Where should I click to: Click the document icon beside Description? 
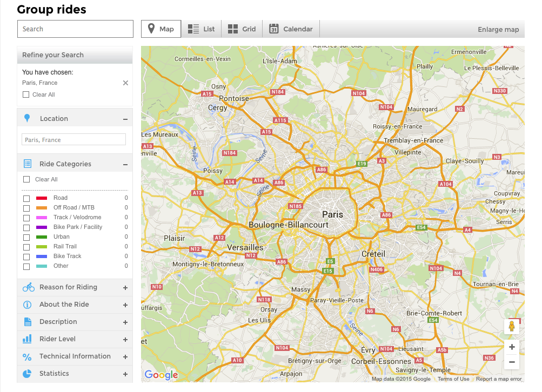[28, 322]
